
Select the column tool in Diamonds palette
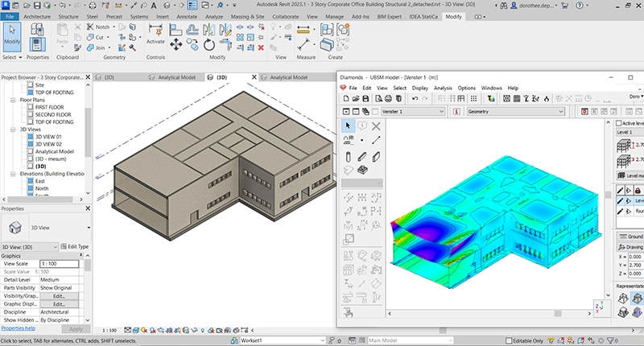(349, 157)
